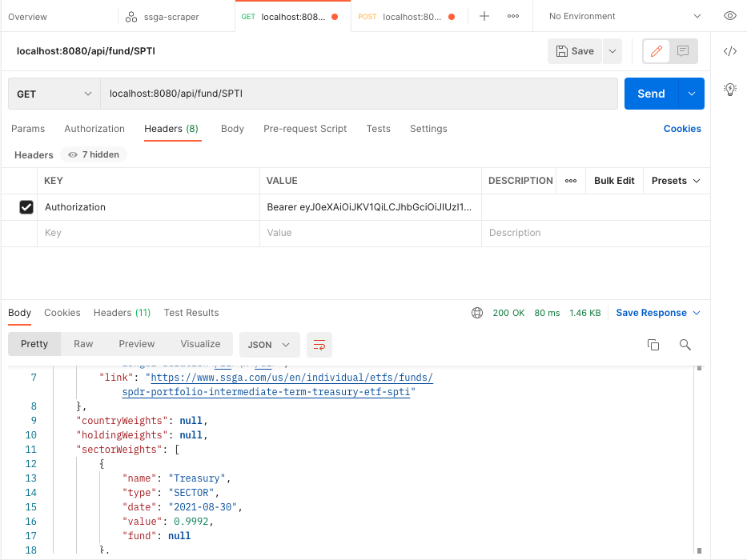Open the Authorization request tab
747x560 pixels.
pyautogui.click(x=94, y=129)
